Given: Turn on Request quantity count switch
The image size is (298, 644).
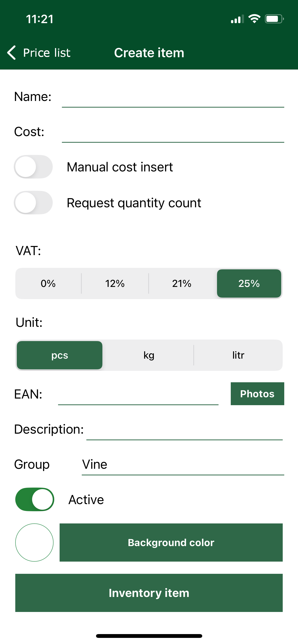Looking at the screenshot, I should tap(33, 203).
